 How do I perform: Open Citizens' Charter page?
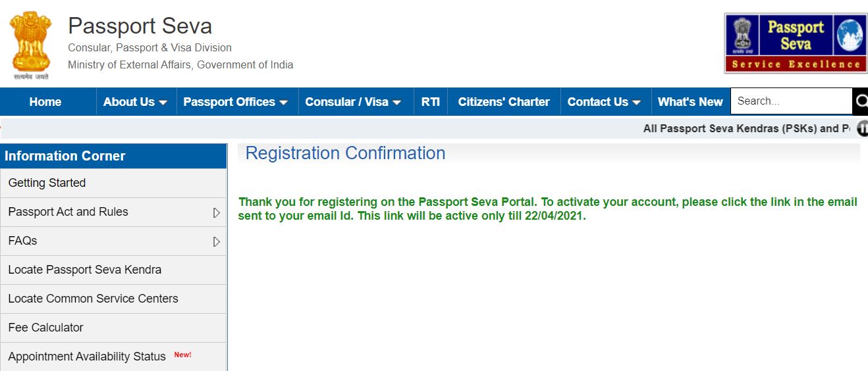pos(504,102)
